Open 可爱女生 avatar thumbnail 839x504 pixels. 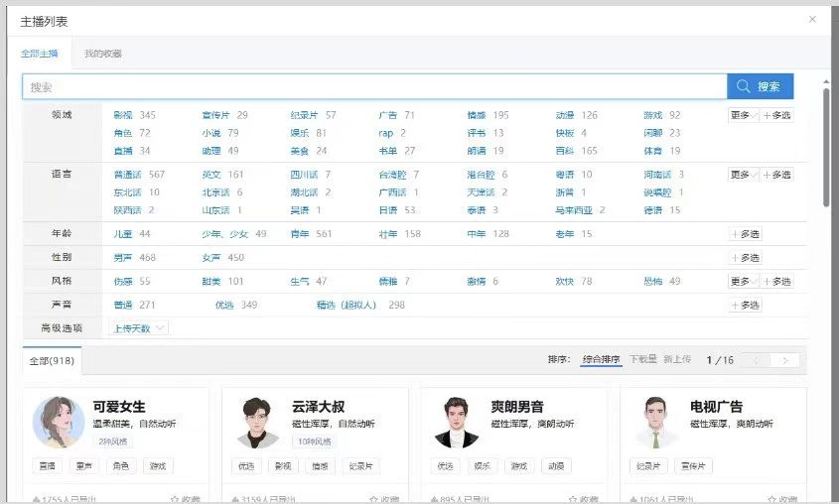tap(59, 422)
